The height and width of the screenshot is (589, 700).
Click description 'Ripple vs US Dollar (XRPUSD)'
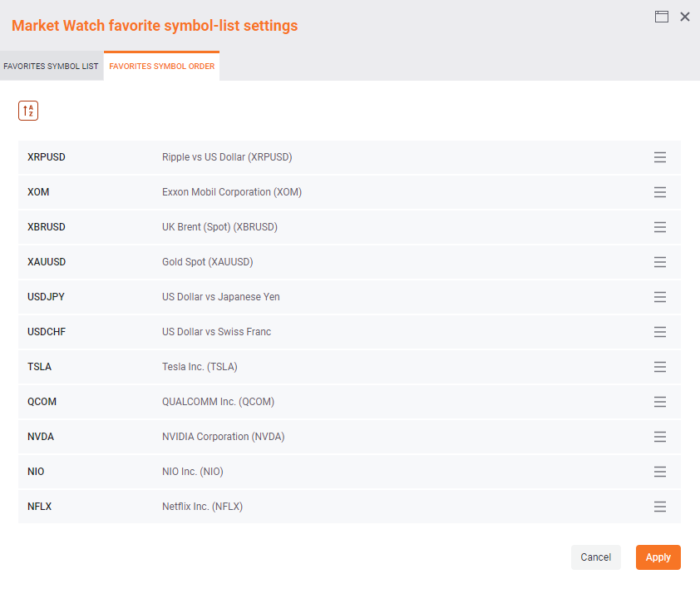(227, 157)
